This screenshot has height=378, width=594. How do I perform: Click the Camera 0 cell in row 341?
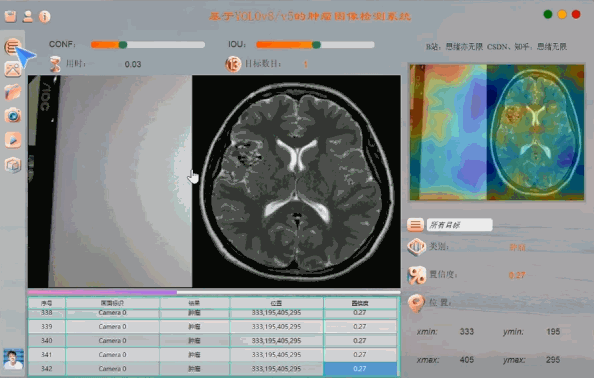(113, 355)
